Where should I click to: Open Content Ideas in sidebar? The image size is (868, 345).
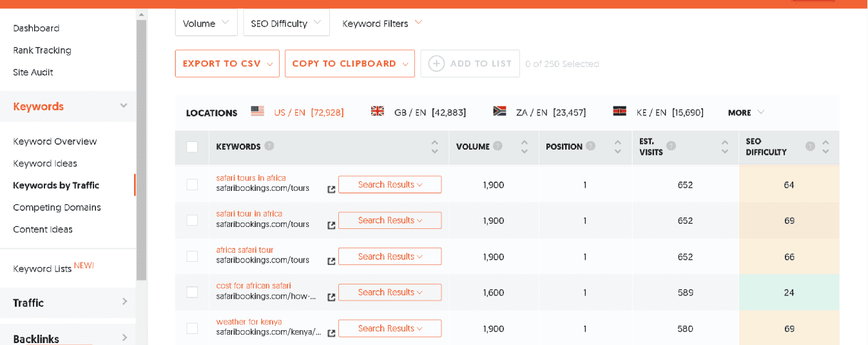click(43, 229)
